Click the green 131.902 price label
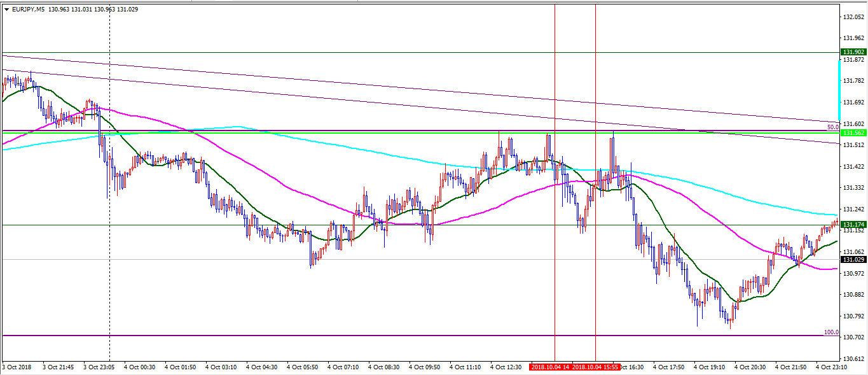Screen dimensions: 868x375 tap(853, 52)
